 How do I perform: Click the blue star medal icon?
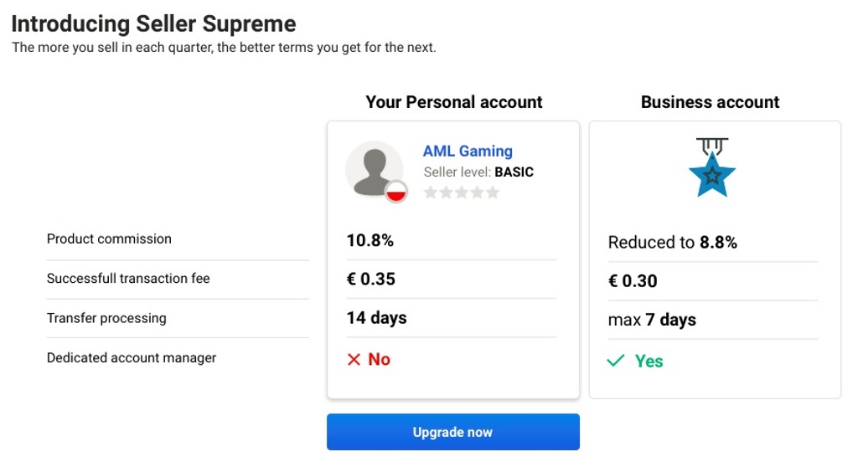click(712, 167)
